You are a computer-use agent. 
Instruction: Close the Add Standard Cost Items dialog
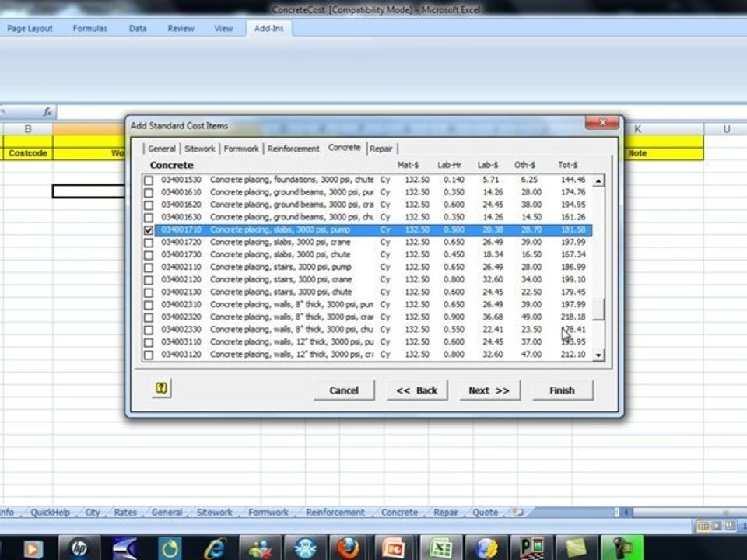point(602,122)
